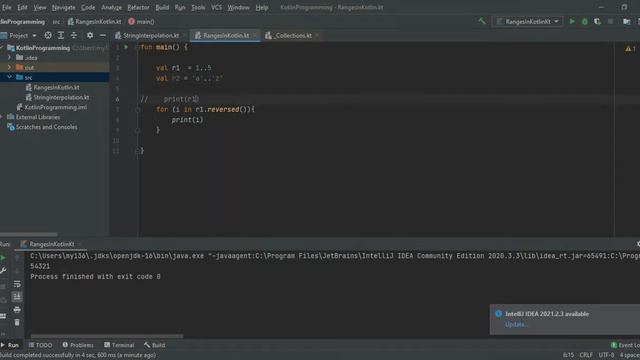The width and height of the screenshot is (640, 360).
Task: Open the RangesInKotlinKt run configuration dropdown
Action: click(x=527, y=21)
